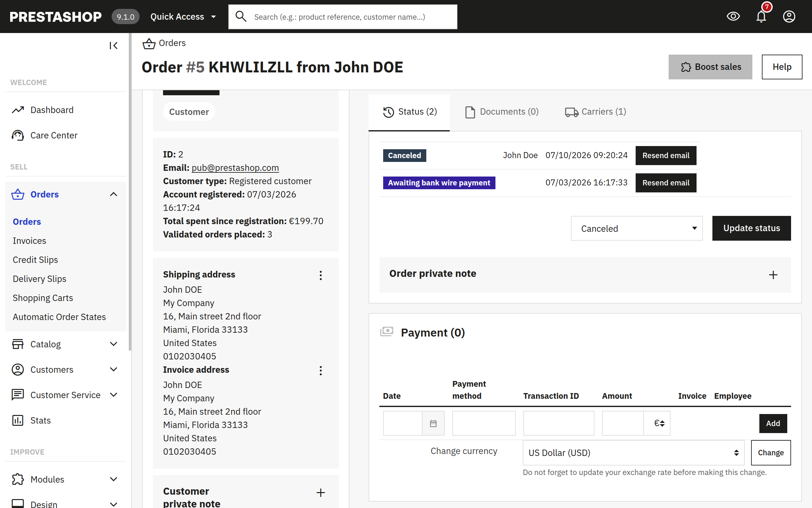The image size is (812, 508).
Task: Click the Update status button
Action: pos(751,229)
